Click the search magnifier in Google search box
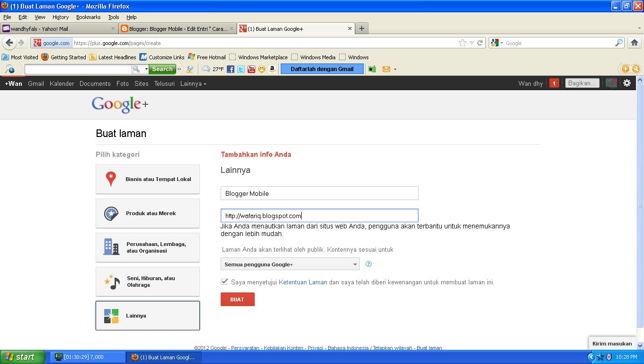 619,43
